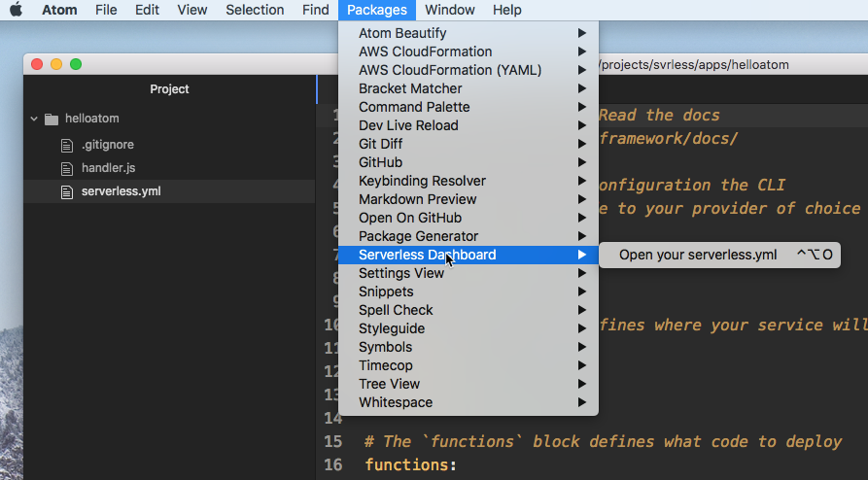Expand the Atom Beautify submenu arrow
Viewport: 868px width, 480px height.
[x=581, y=33]
